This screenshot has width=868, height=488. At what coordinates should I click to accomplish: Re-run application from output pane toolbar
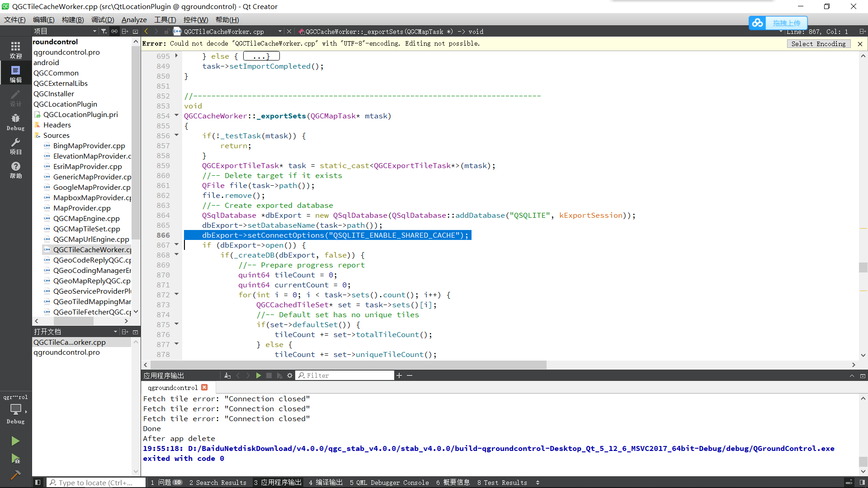pos(259,375)
